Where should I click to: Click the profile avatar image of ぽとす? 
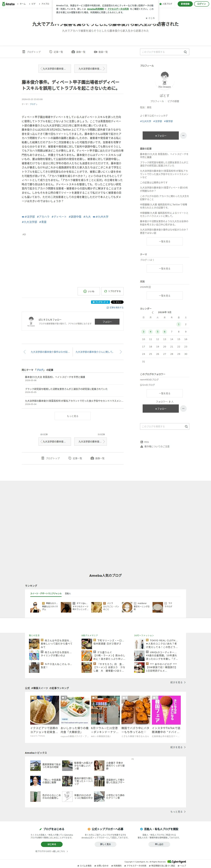pyautogui.click(x=164, y=80)
